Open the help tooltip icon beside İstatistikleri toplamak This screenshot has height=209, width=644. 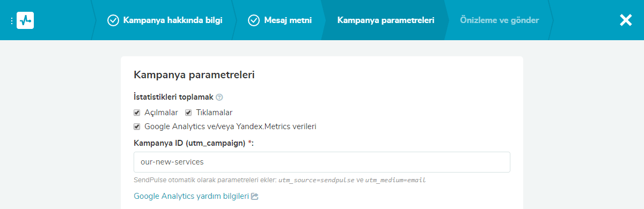219,98
